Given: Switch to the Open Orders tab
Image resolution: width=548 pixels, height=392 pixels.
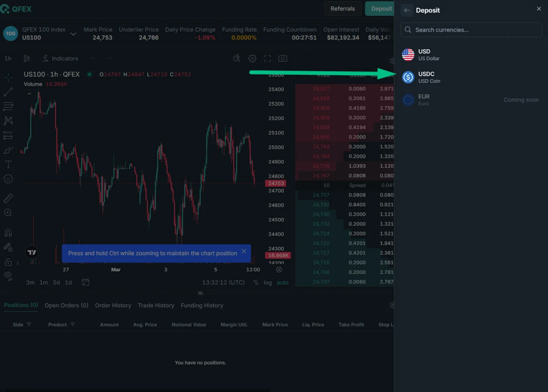Looking at the screenshot, I should click(x=66, y=306).
